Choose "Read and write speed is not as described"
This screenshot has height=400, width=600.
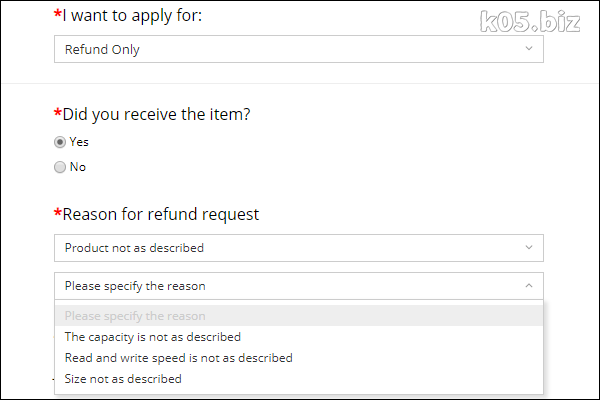click(179, 358)
